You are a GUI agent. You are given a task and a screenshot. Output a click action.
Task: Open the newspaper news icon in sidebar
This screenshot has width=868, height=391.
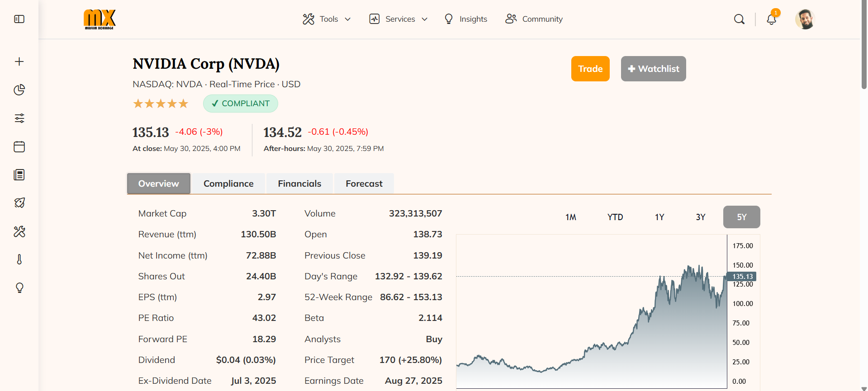click(x=19, y=175)
